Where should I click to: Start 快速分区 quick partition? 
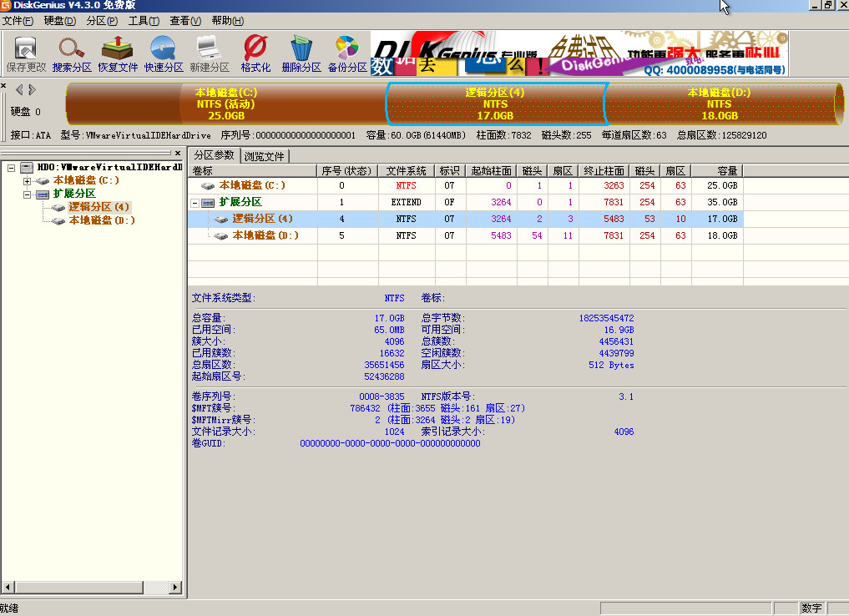[x=164, y=53]
